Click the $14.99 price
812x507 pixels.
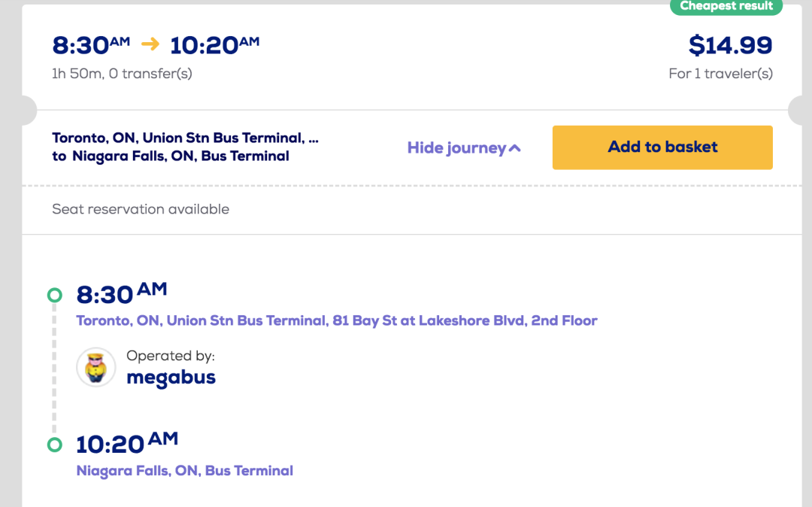click(x=730, y=45)
